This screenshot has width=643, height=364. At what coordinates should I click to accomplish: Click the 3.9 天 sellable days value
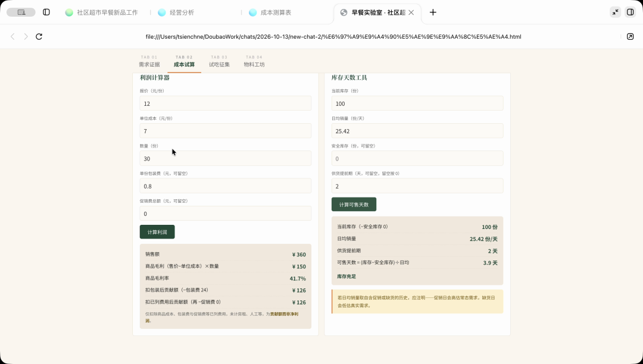click(x=490, y=263)
